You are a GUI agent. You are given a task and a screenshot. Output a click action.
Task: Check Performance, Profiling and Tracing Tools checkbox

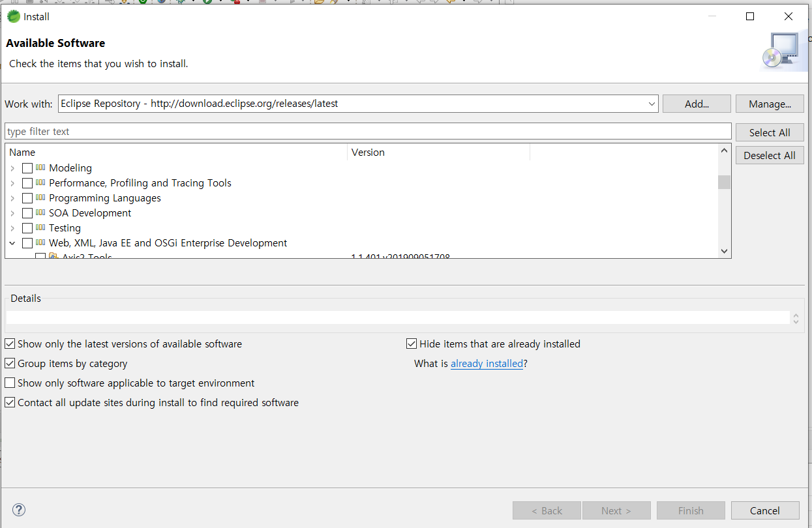pyautogui.click(x=27, y=183)
